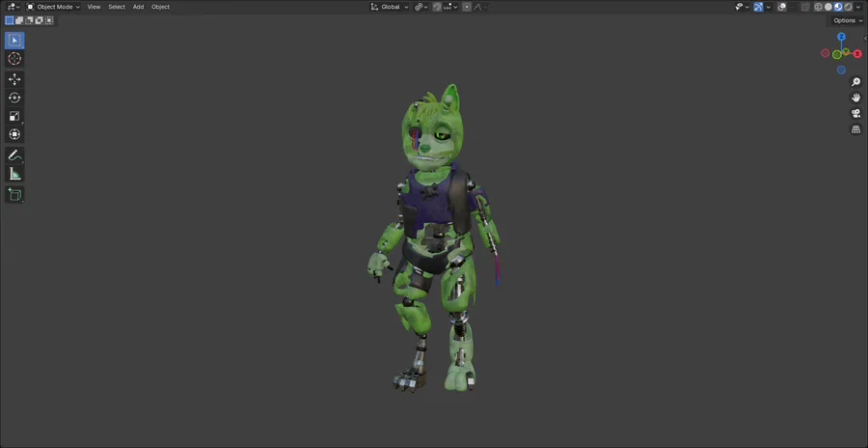The image size is (868, 448).
Task: Click the negative Z axis gizmo circle
Action: pos(841,70)
